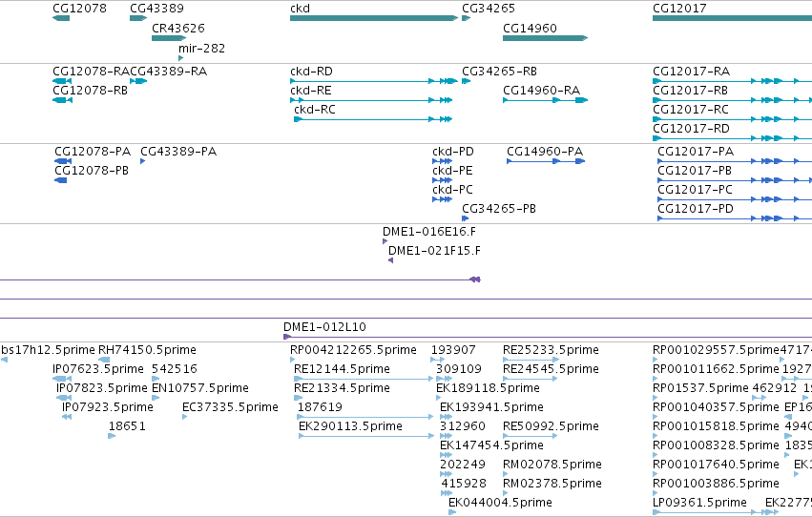Select the CG14960 gene bar
This screenshot has width=812, height=517.
(x=545, y=38)
